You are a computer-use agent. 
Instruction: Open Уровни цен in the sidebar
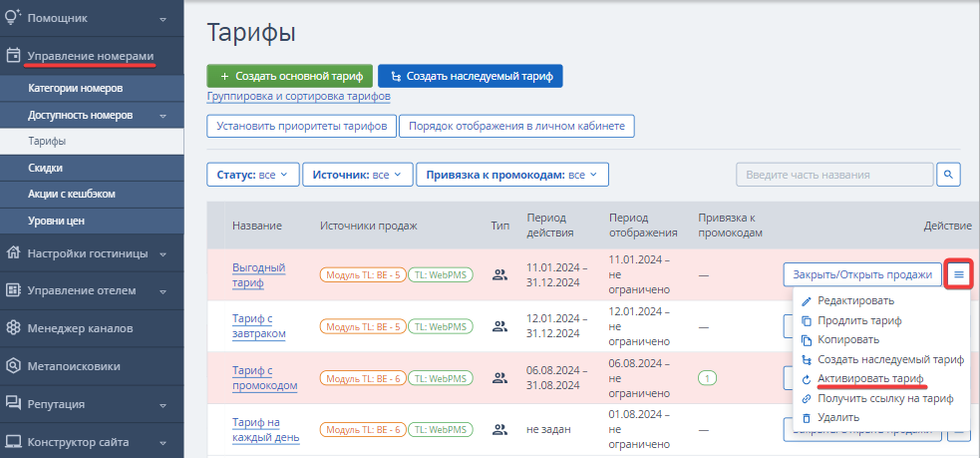pyautogui.click(x=92, y=221)
